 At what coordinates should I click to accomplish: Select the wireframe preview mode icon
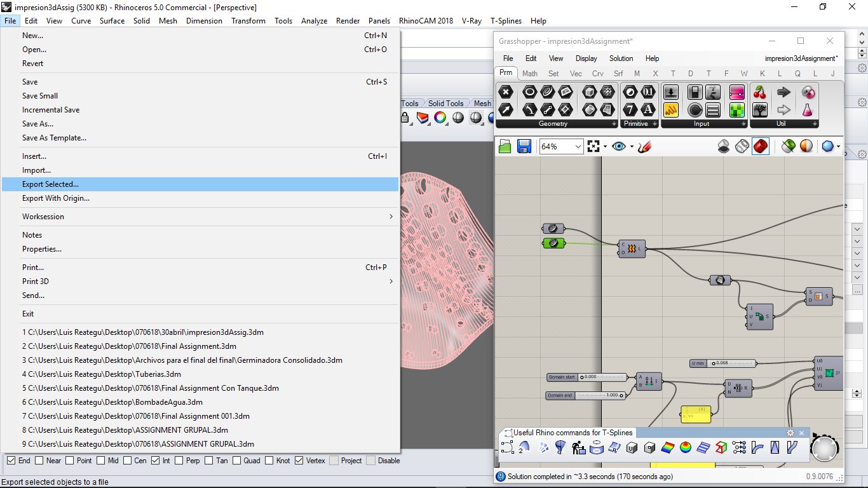[x=742, y=147]
